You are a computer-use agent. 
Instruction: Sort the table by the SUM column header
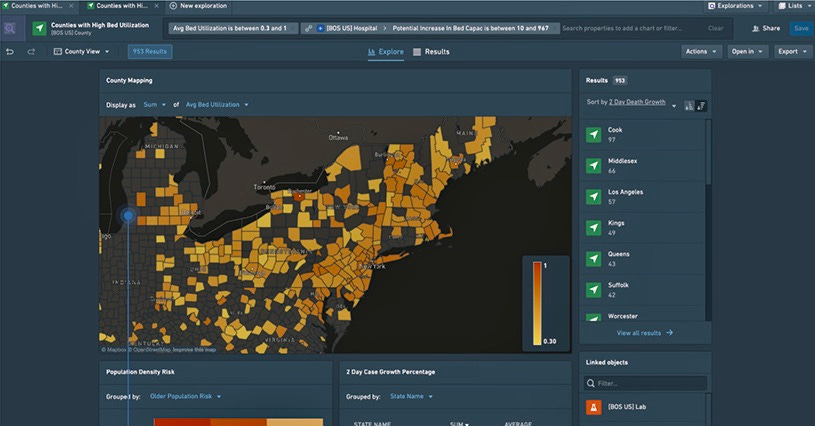click(x=459, y=424)
